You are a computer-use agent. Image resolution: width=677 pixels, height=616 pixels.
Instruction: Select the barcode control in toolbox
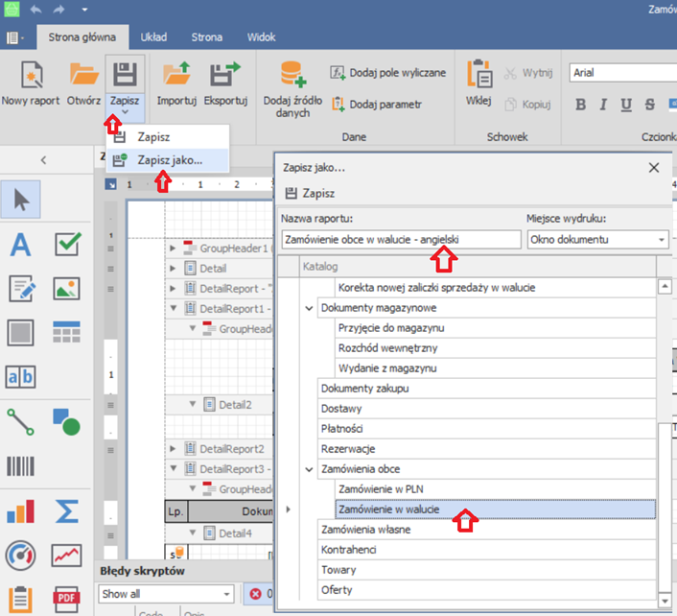tap(21, 466)
